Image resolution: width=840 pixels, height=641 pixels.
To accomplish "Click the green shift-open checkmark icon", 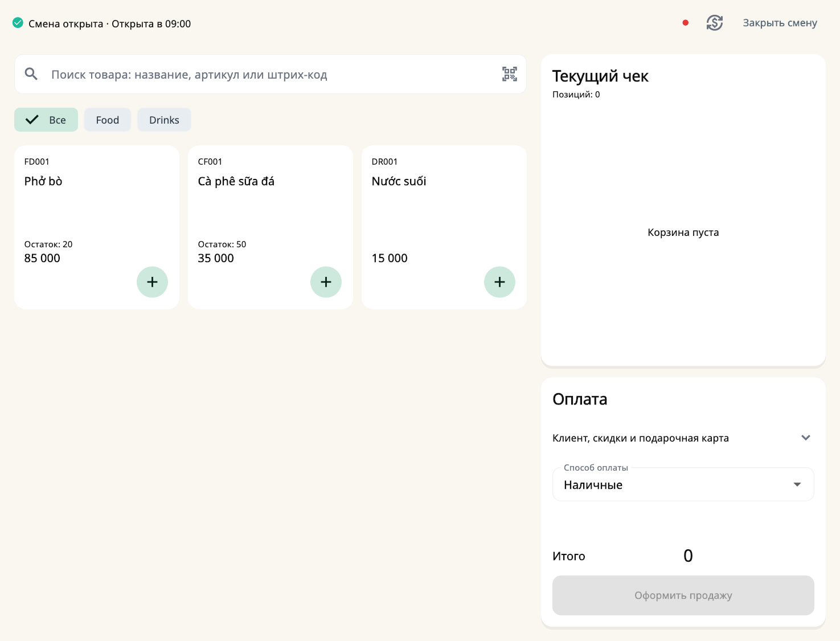I will [18, 23].
